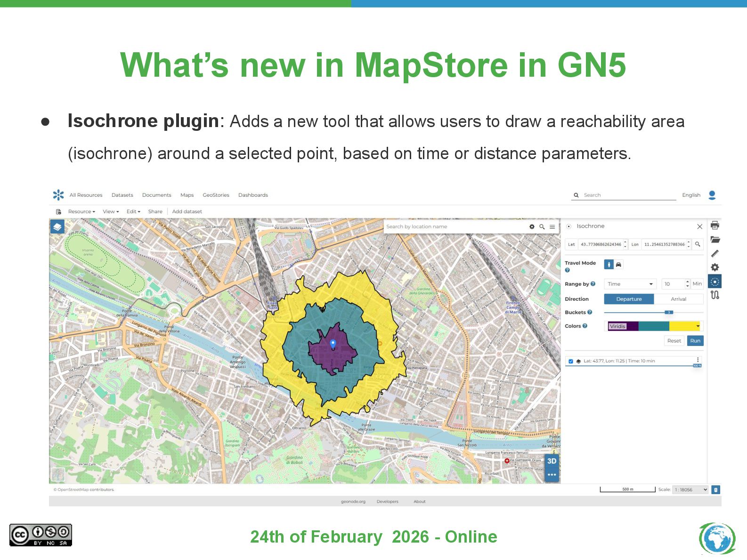Viewport: 747px width, 560px height.
Task: Click the Buckets slider handle
Action: (669, 312)
